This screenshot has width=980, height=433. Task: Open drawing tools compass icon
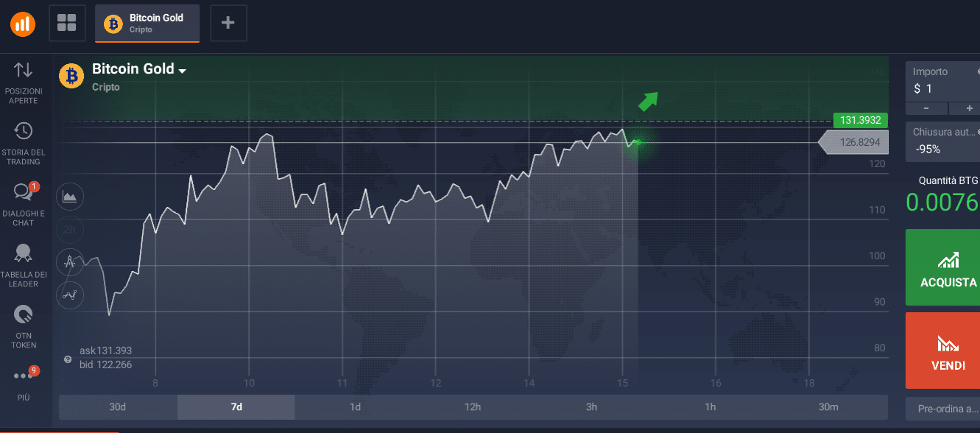click(70, 261)
